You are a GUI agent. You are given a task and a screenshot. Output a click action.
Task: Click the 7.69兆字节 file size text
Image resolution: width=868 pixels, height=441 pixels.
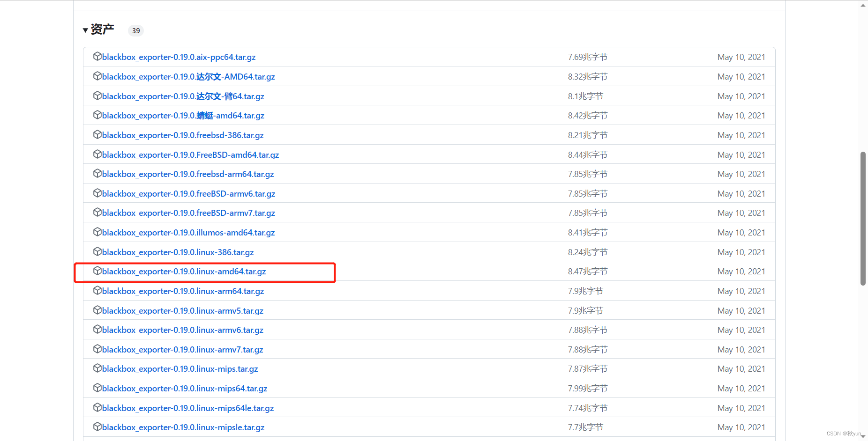point(588,57)
